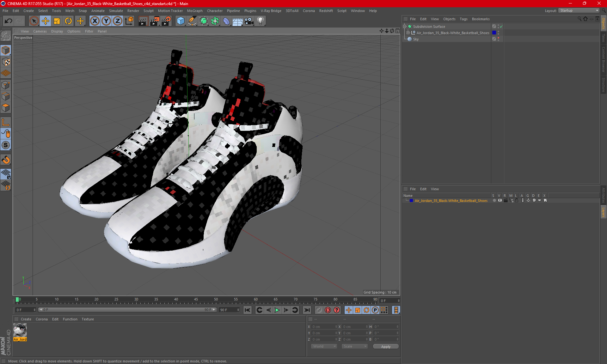
Task: Toggle Z axis lock icon
Action: [118, 21]
